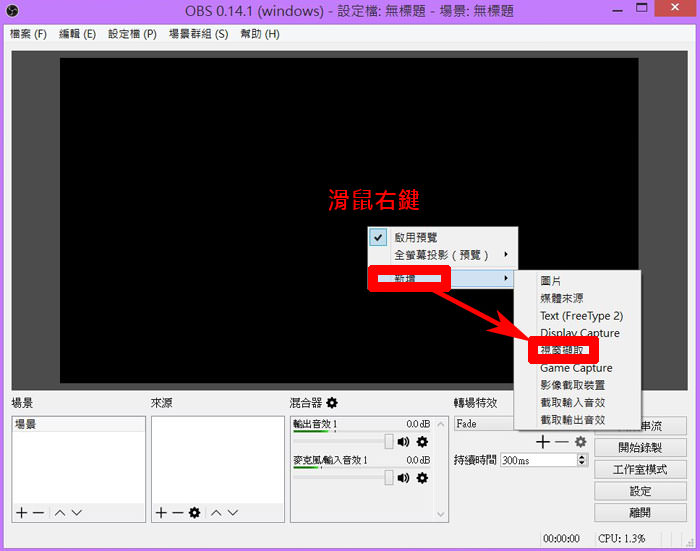Open the 設定檔 (P) menu
Viewport: 700px width, 551px height.
(132, 34)
